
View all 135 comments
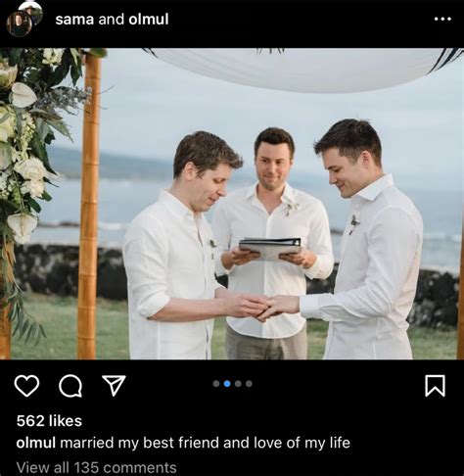click(x=97, y=467)
